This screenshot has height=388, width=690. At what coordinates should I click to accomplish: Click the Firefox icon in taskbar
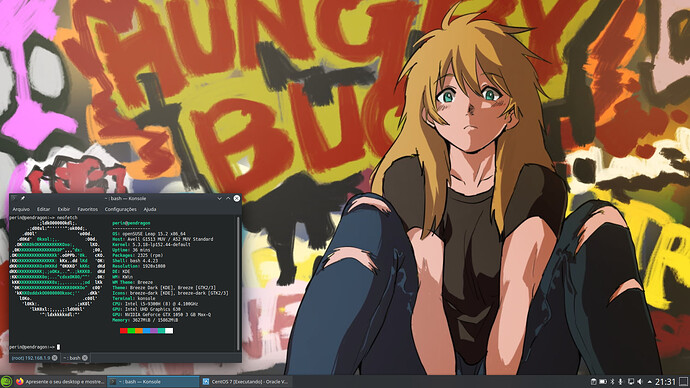click(20, 381)
